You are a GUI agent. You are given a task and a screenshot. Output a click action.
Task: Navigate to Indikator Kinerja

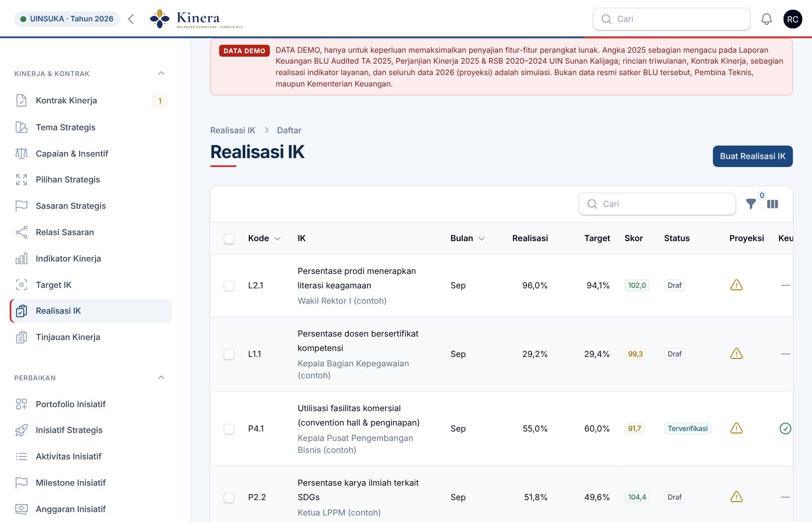(91, 259)
